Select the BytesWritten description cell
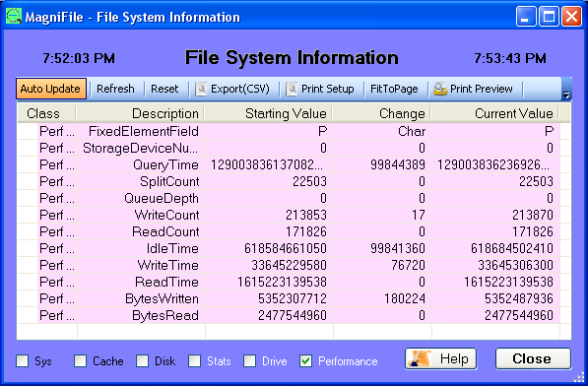 pos(141,298)
